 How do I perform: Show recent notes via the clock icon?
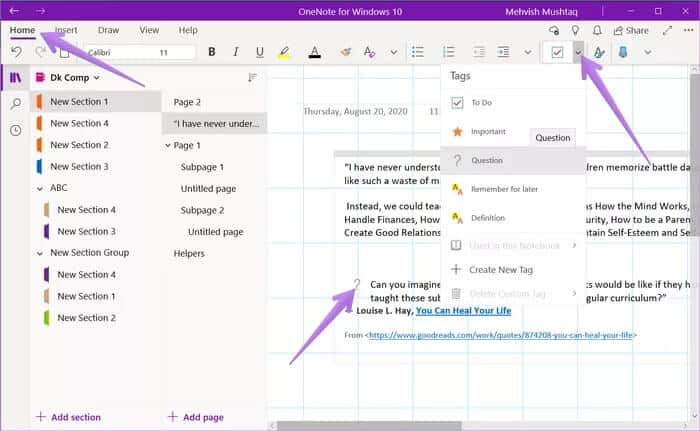(x=15, y=130)
